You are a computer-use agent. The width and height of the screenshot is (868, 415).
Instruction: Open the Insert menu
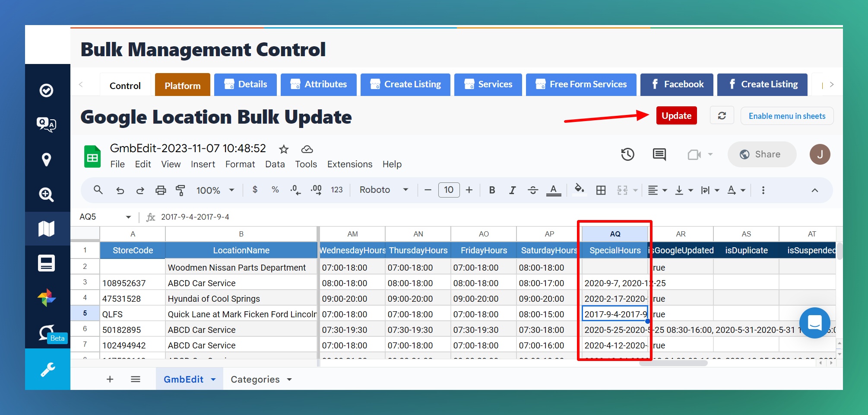(203, 164)
